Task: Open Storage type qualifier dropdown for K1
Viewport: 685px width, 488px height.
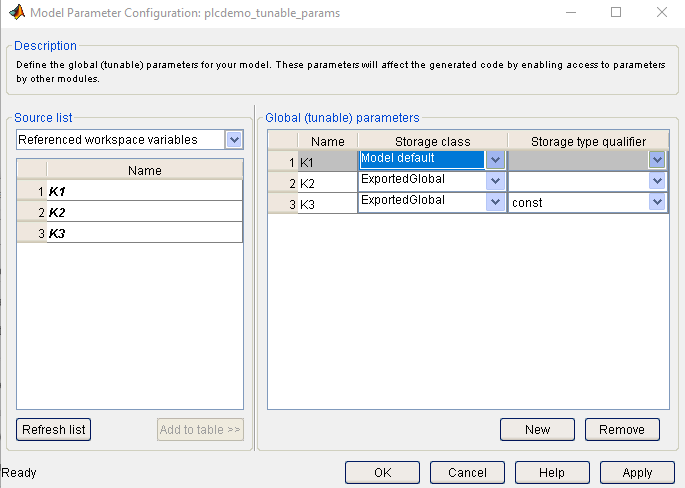Action: coord(657,160)
